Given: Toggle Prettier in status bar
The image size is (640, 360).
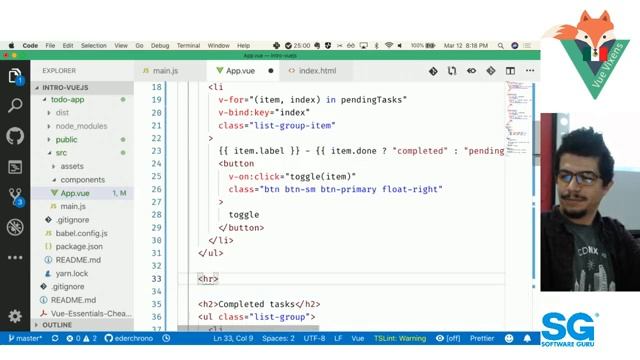Looking at the screenshot, I should pyautogui.click(x=482, y=338).
